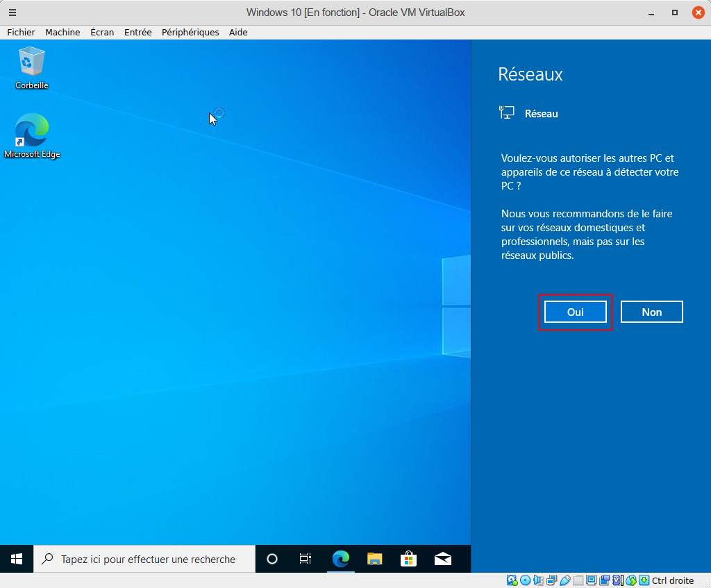Launch Edge from the taskbar

(x=340, y=559)
